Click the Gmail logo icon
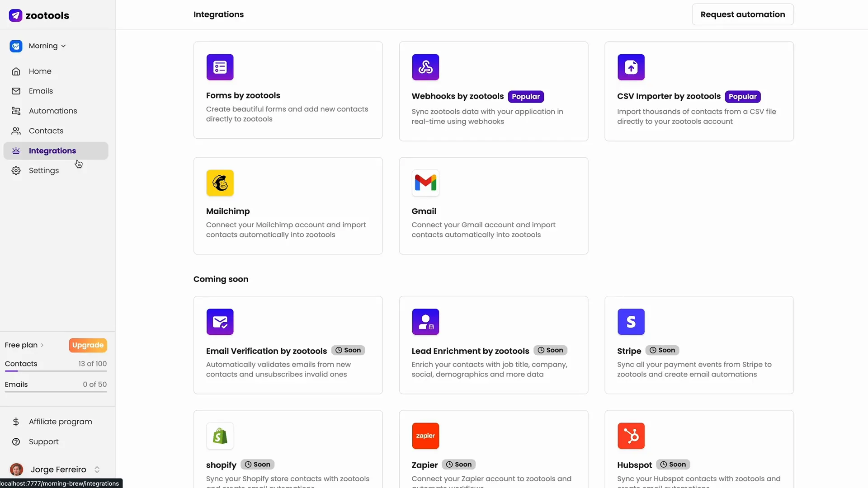This screenshot has height=488, width=868. coord(425,183)
